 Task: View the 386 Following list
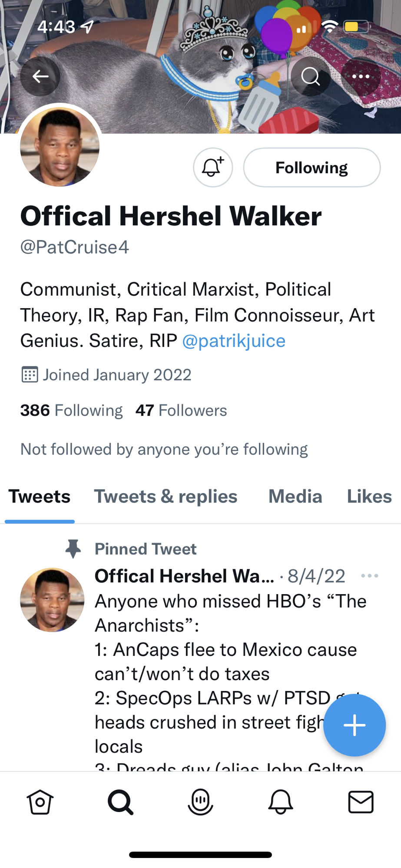pos(72,410)
